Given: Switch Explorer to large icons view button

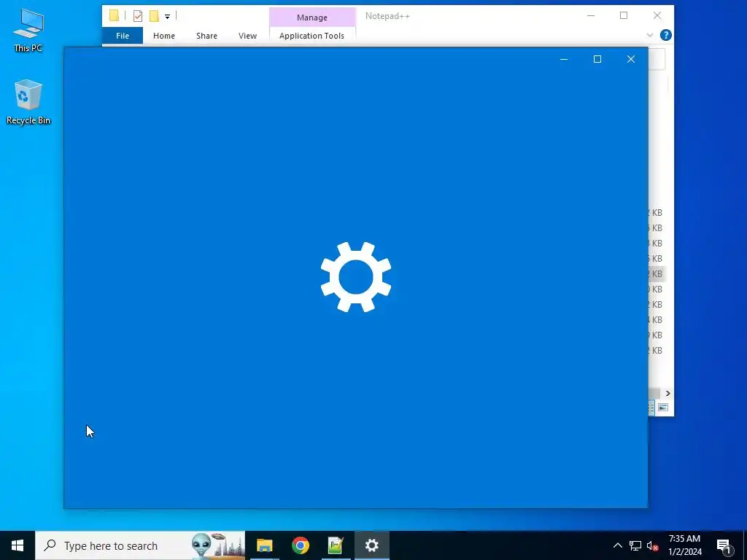Looking at the screenshot, I should [662, 408].
